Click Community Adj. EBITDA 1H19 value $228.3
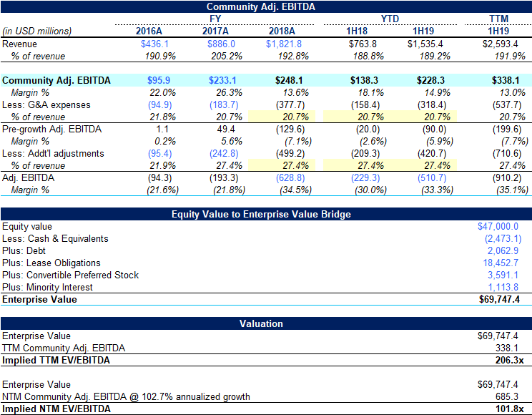 click(x=430, y=80)
